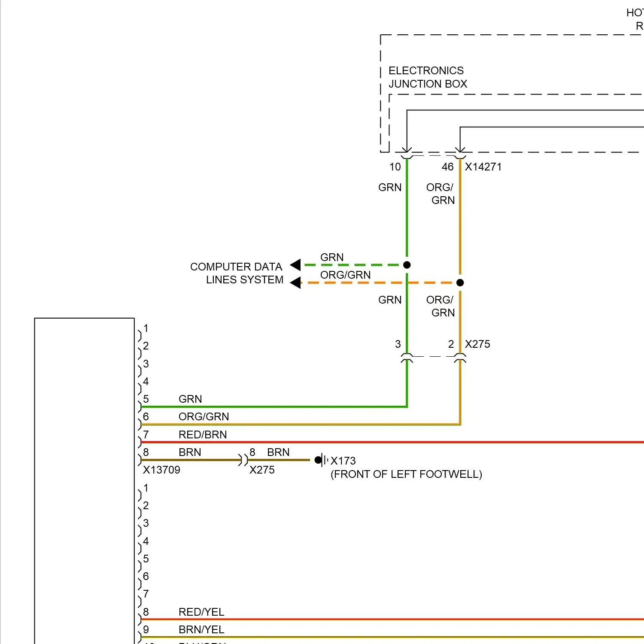Screen dimensions: 644x644
Task: Click the X173 ground label
Action: click(343, 461)
